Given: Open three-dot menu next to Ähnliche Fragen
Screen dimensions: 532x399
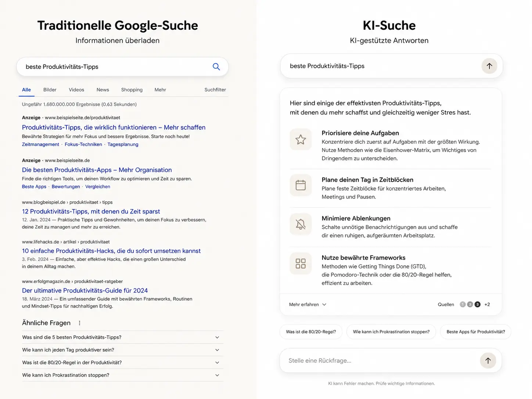Looking at the screenshot, I should pyautogui.click(x=79, y=323).
